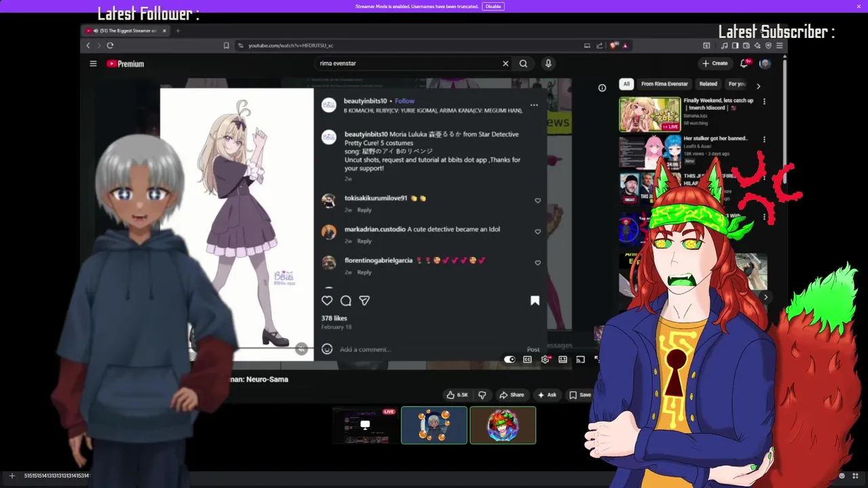Open the 'Finally Weekend' live thumbnail
The image size is (868, 488).
pyautogui.click(x=649, y=115)
